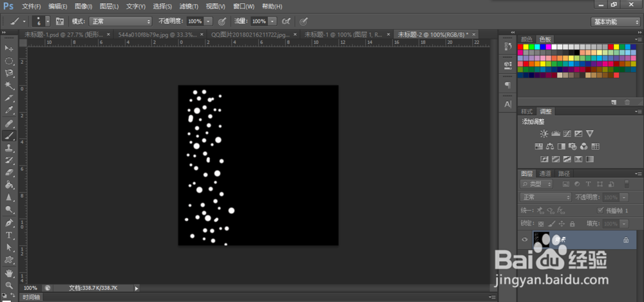Open the 模式 blend mode dropdown
Screen dimensions: 644x302
(120, 21)
